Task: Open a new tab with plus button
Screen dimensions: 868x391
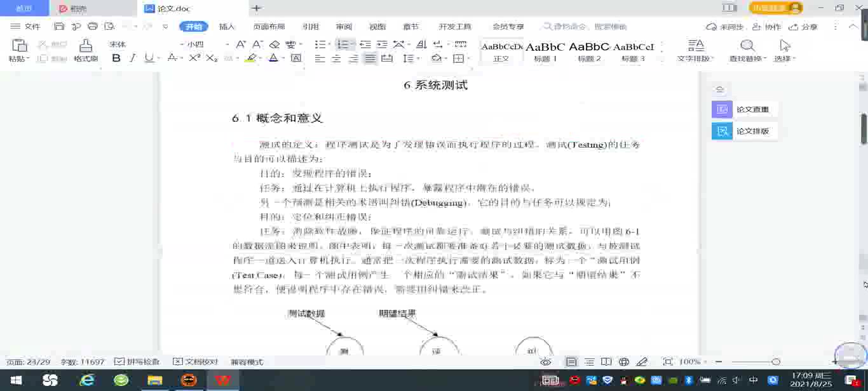Action: pos(257,8)
